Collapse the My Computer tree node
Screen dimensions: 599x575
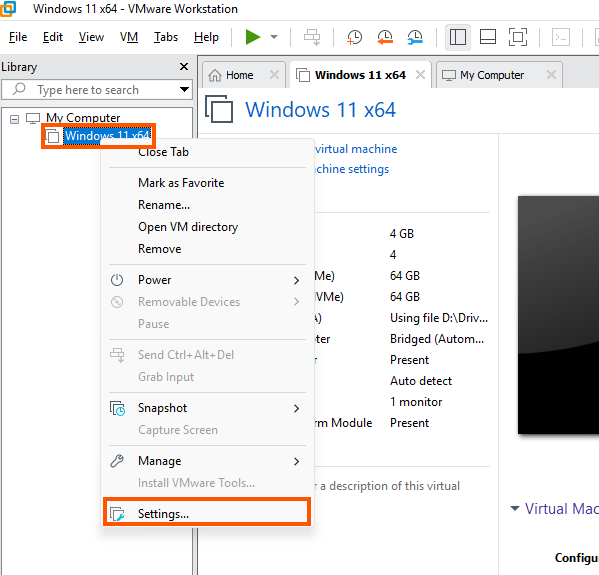point(15,120)
